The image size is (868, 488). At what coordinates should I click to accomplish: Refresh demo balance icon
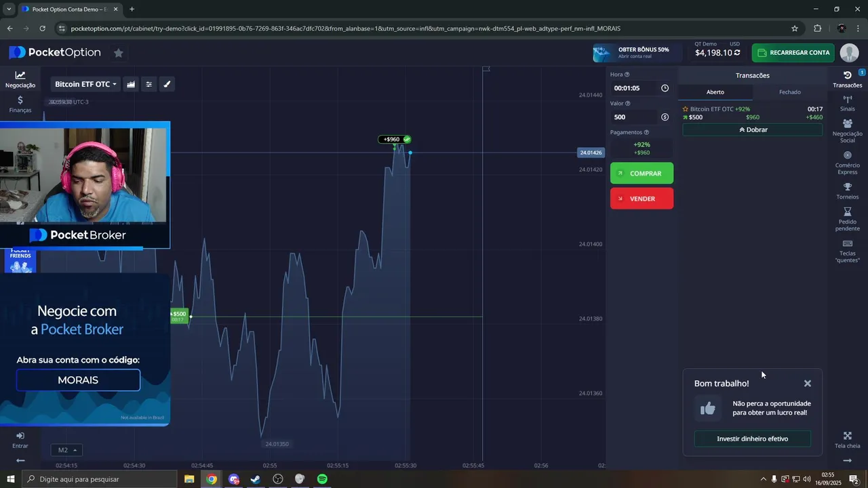[737, 53]
